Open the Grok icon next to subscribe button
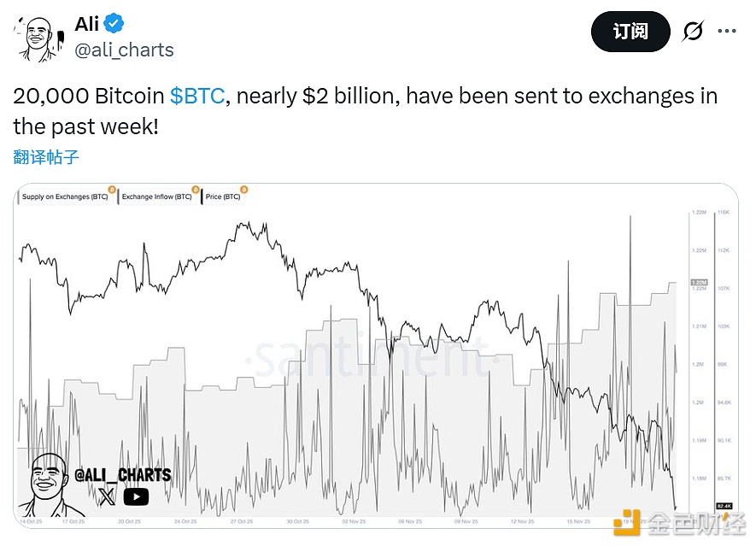Screen dimensions: 756x546 pyautogui.click(x=693, y=32)
